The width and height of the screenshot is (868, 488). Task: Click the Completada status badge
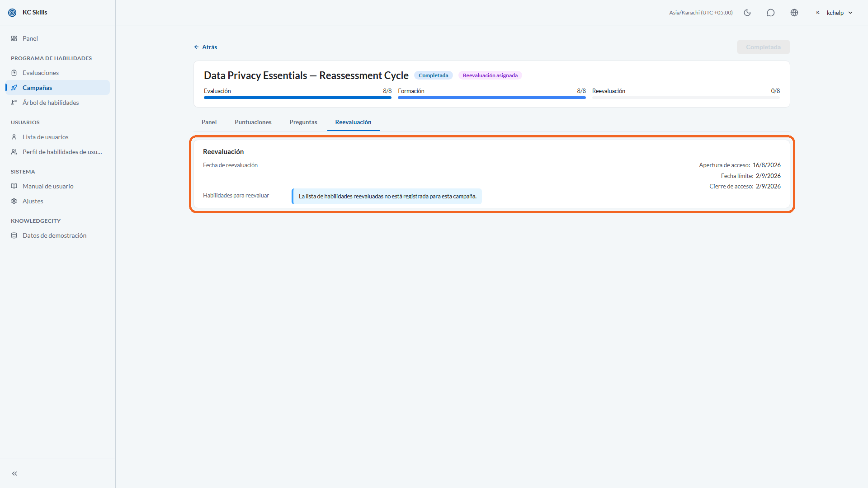[x=433, y=75]
